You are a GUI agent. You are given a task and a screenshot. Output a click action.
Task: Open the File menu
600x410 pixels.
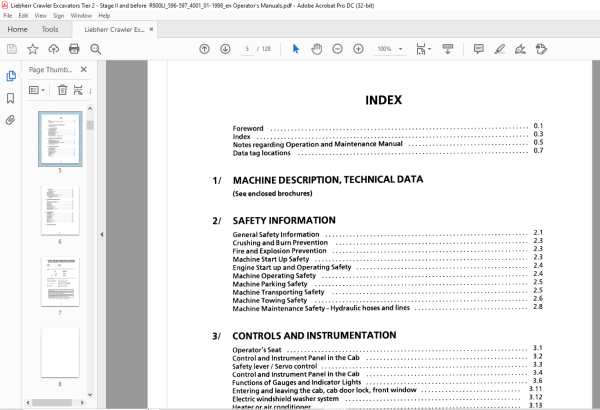[8, 16]
